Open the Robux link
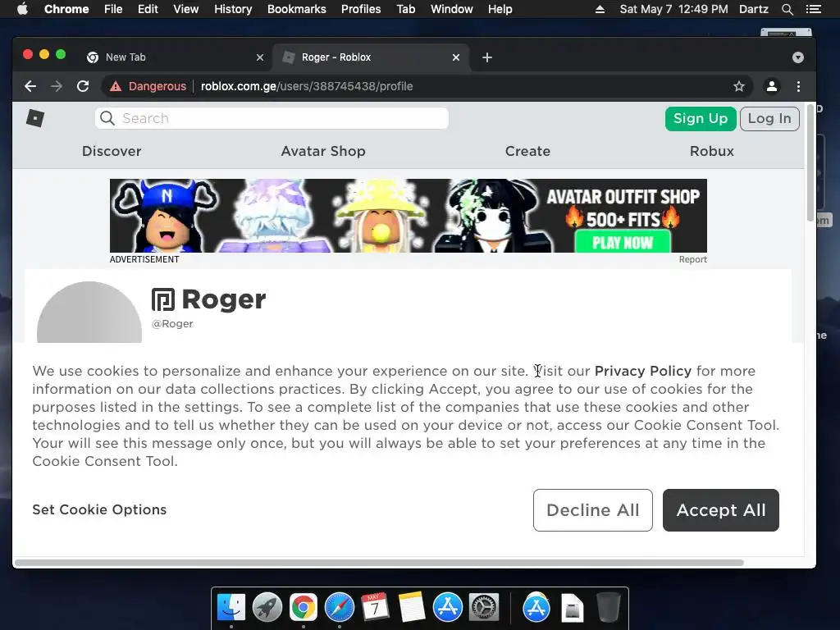Image resolution: width=840 pixels, height=630 pixels. point(712,151)
